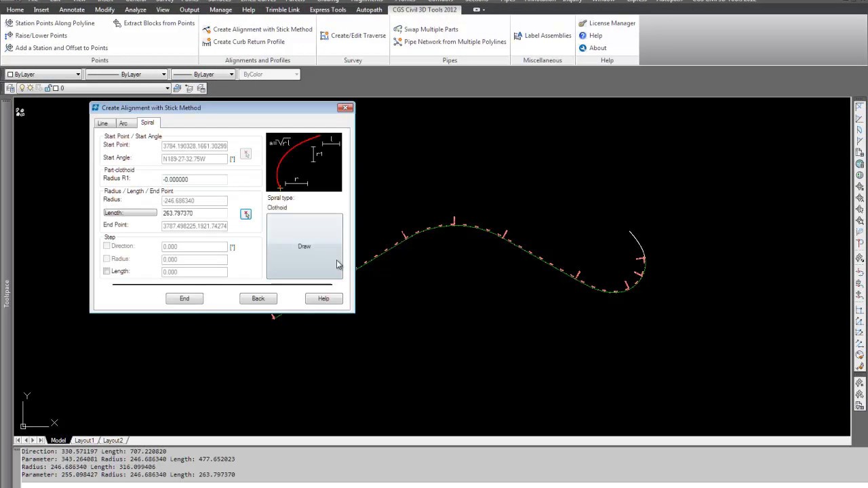Expand the Points ribbon panel title
Image resolution: width=868 pixels, height=488 pixels.
(x=100, y=60)
